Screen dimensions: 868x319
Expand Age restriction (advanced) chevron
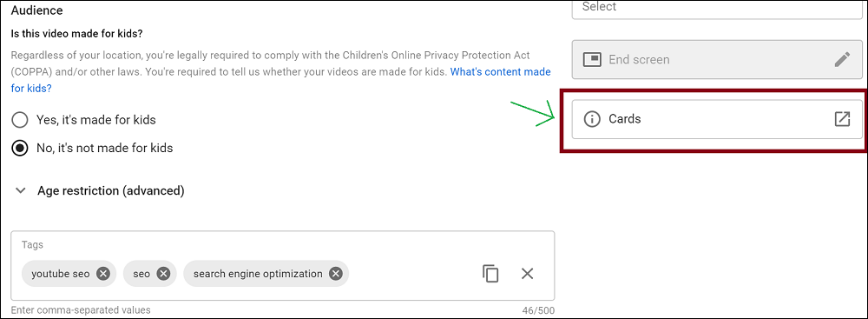tap(21, 191)
